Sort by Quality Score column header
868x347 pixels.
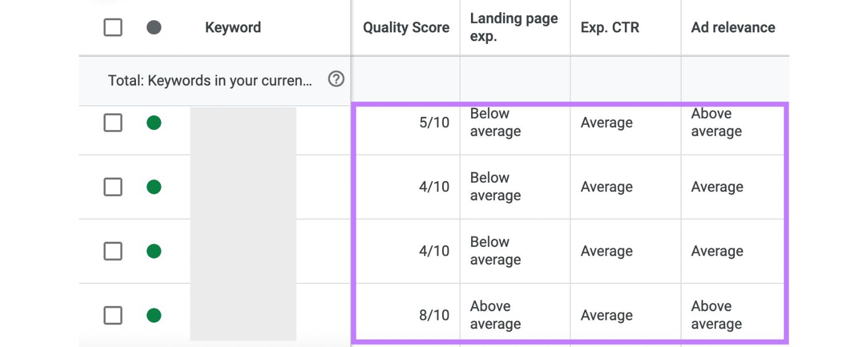click(406, 27)
